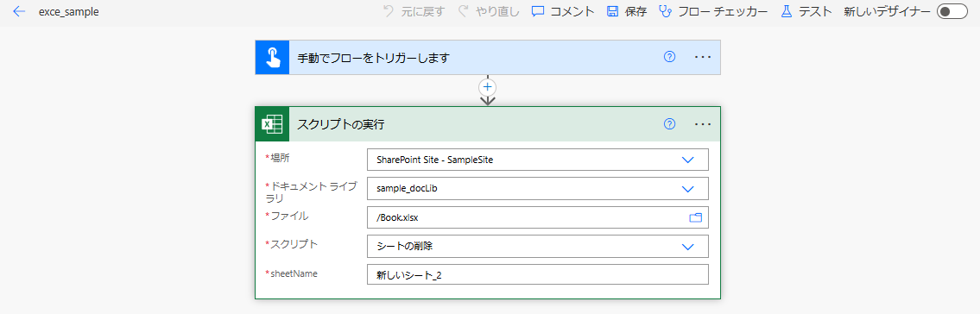This screenshot has height=314, width=980.
Task: Click the flow name exce_sample
Action: coord(68,12)
